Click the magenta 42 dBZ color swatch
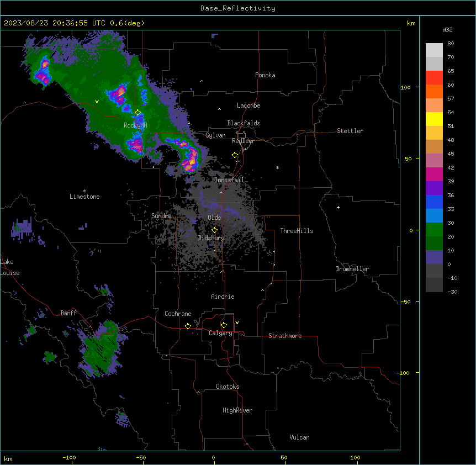 (434, 174)
